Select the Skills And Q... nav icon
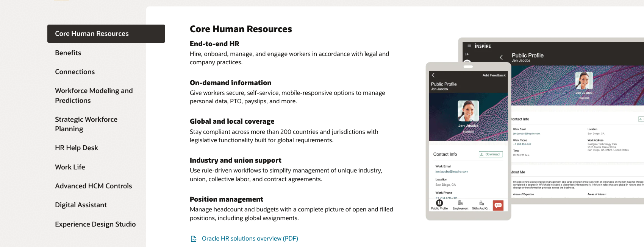The image size is (644, 247). (x=481, y=205)
